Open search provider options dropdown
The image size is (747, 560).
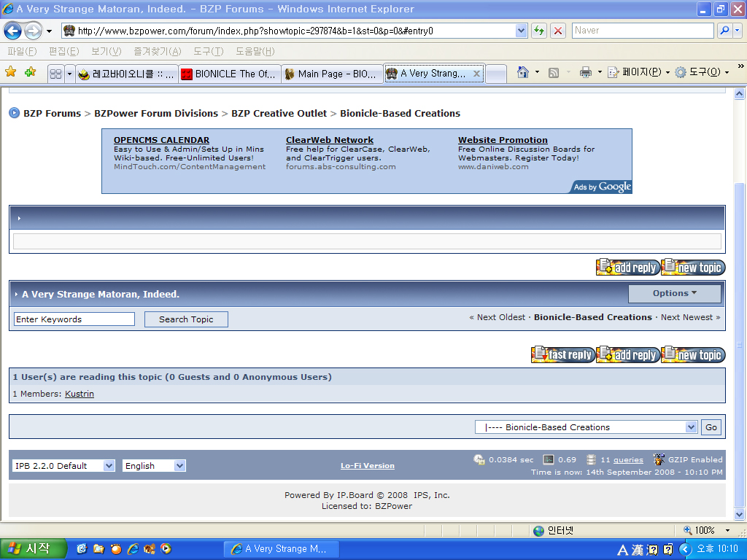coord(738,31)
